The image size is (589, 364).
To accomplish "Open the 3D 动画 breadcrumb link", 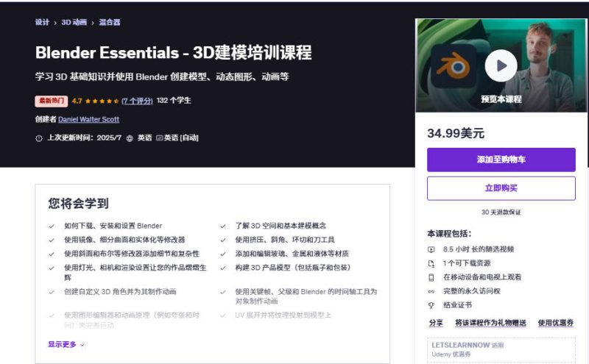I will click(x=74, y=22).
